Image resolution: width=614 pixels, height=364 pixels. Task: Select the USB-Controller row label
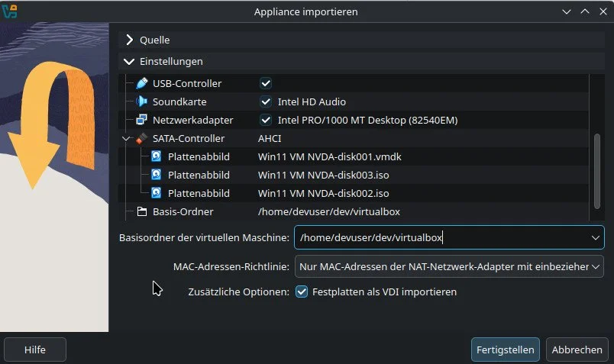tap(187, 83)
